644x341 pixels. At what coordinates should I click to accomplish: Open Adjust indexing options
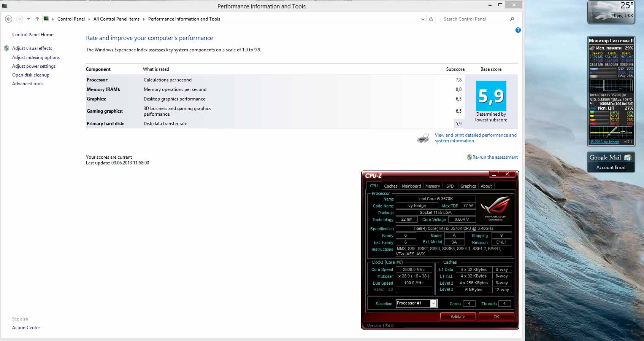(36, 57)
